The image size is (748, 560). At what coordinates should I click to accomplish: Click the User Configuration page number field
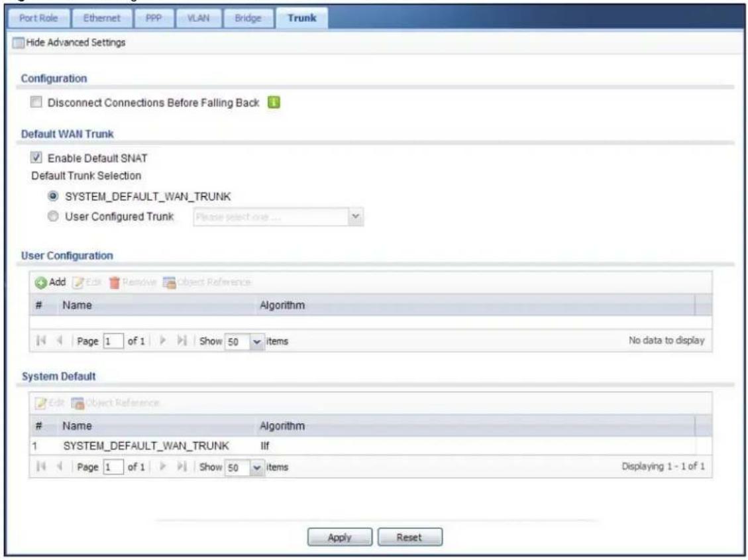pos(113,341)
